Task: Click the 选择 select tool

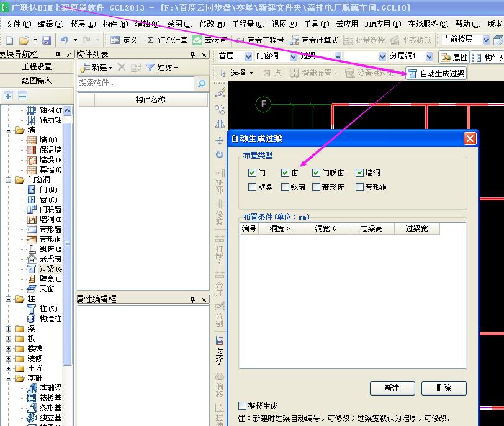Action: point(236,73)
